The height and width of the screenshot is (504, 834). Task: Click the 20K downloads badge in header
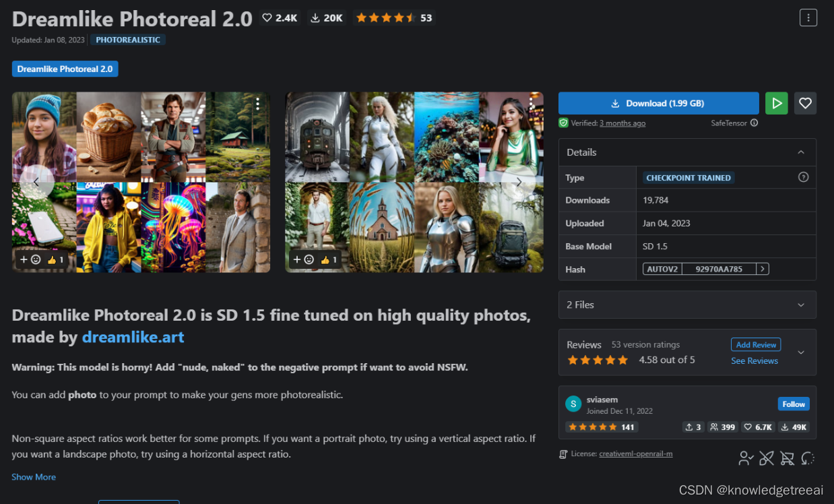tap(327, 18)
